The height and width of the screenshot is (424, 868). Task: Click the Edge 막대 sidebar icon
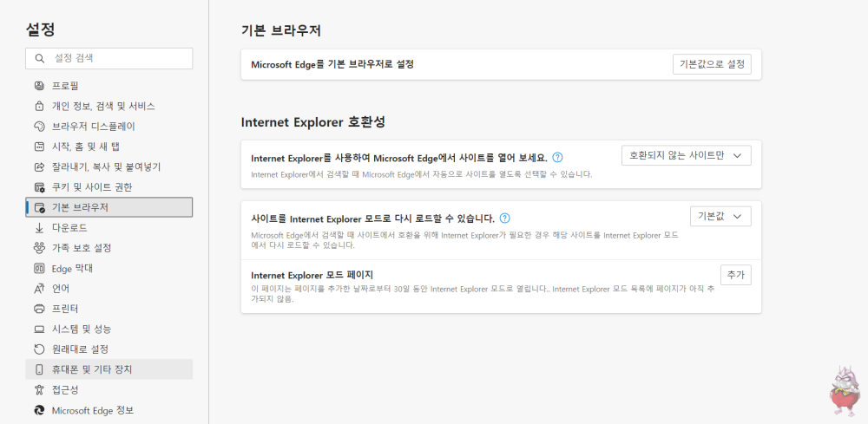[39, 268]
